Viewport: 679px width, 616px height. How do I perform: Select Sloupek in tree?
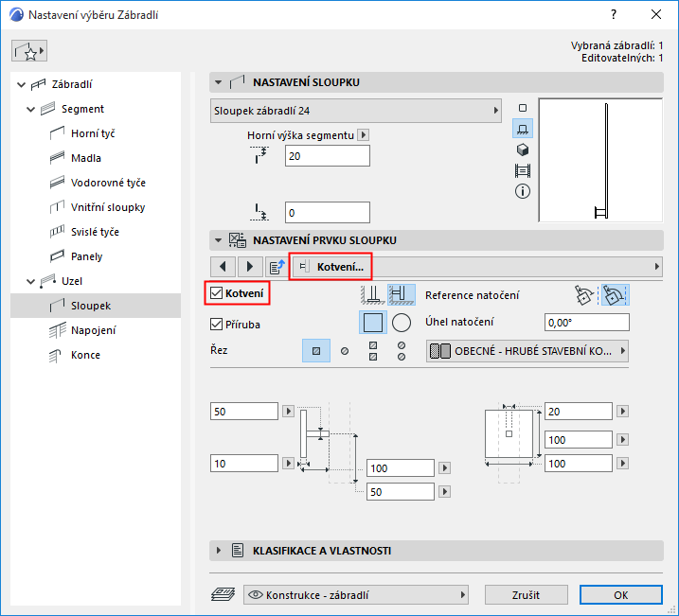pyautogui.click(x=96, y=306)
